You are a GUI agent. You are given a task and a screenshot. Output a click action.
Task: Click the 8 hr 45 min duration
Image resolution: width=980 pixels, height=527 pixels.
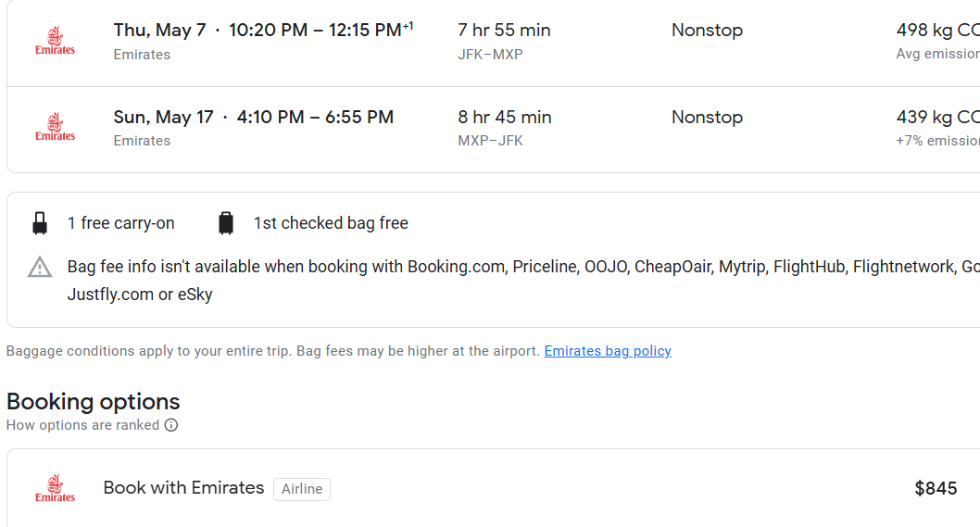pyautogui.click(x=504, y=118)
